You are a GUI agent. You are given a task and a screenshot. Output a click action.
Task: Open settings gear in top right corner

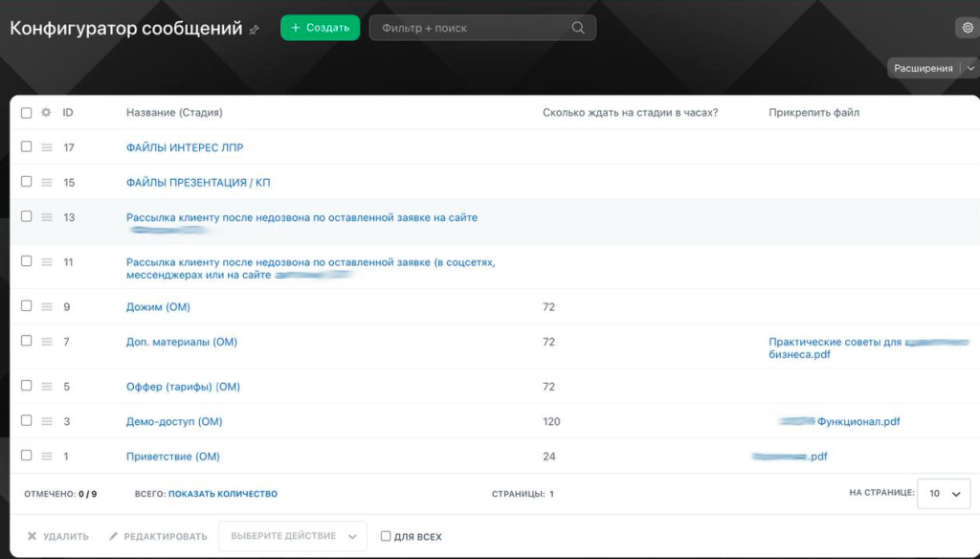[x=967, y=28]
